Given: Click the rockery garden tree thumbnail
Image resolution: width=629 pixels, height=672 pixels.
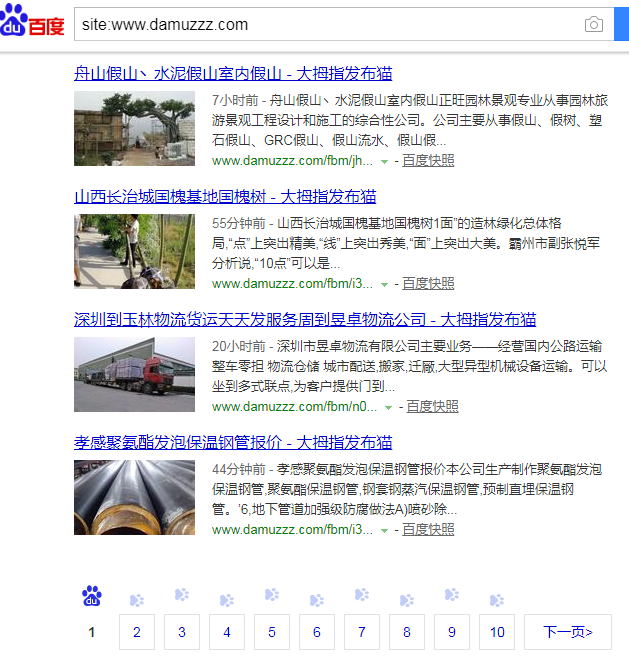Looking at the screenshot, I should pos(134,128).
